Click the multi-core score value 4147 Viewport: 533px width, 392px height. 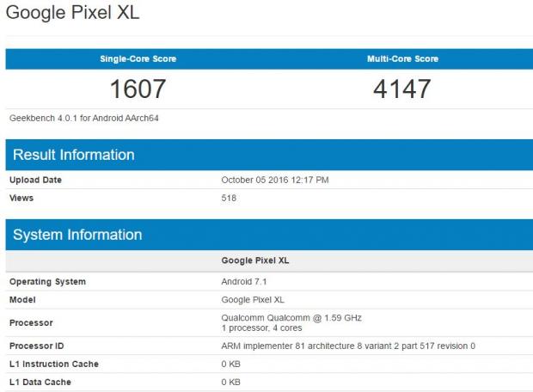pos(402,88)
